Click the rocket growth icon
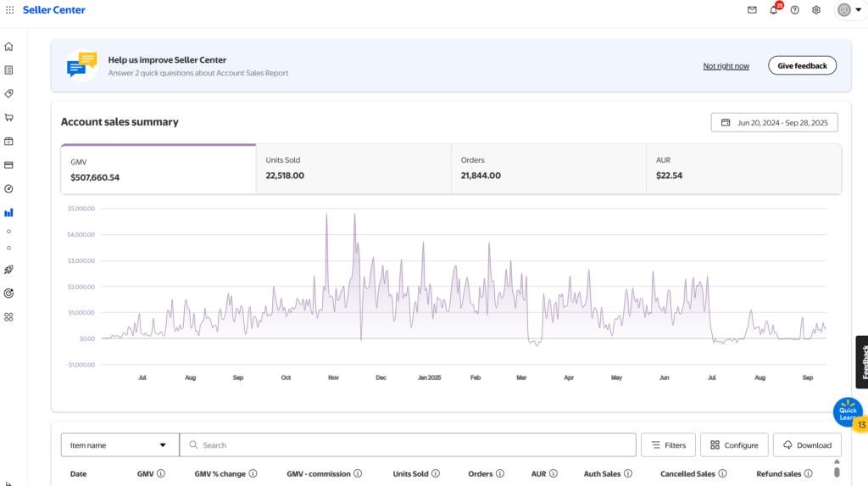 click(9, 270)
